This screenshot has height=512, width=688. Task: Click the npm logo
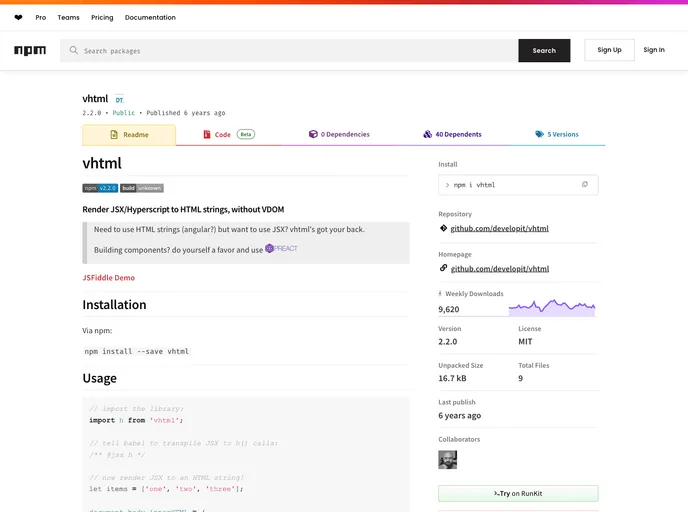tap(30, 50)
